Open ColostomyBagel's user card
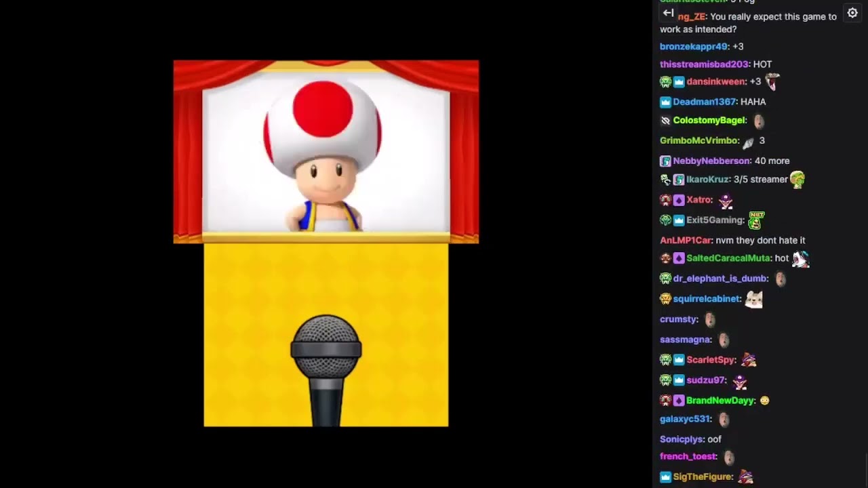This screenshot has width=868, height=488. tap(709, 121)
